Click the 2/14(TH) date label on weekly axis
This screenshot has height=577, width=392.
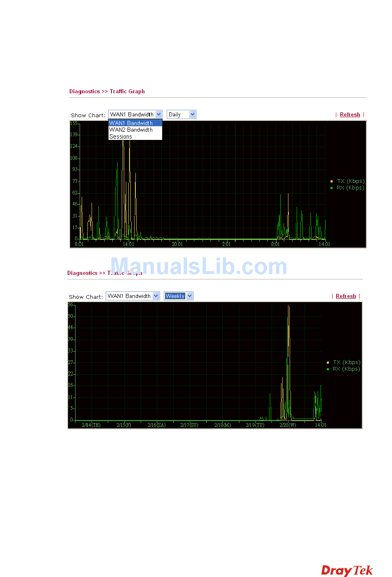(x=91, y=425)
